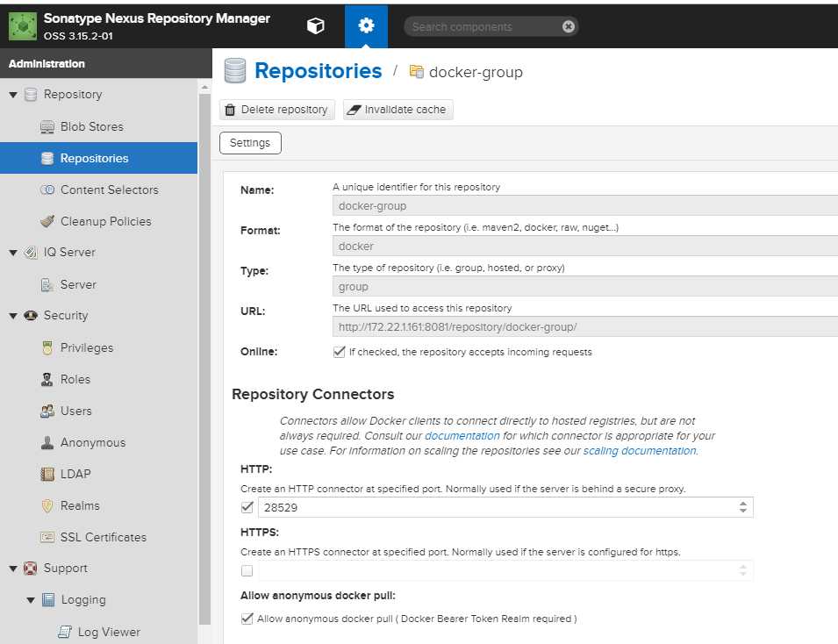838x644 pixels.
Task: Clear search with the X icon
Action: point(568,26)
